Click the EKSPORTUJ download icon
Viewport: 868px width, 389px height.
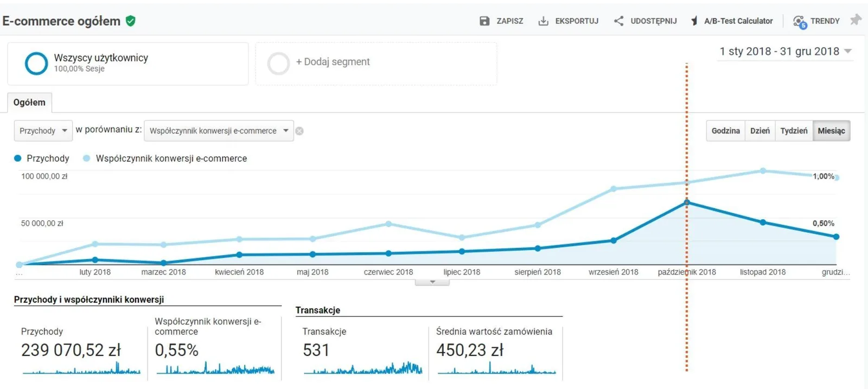(543, 21)
